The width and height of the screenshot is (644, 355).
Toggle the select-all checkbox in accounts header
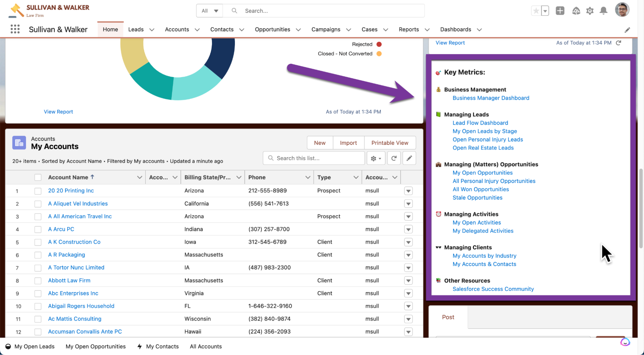38,177
